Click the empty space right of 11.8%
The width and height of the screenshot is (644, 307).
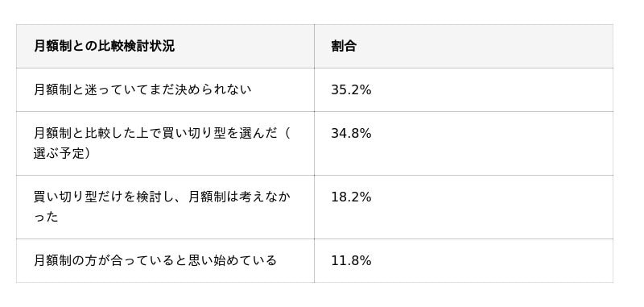[493, 260]
